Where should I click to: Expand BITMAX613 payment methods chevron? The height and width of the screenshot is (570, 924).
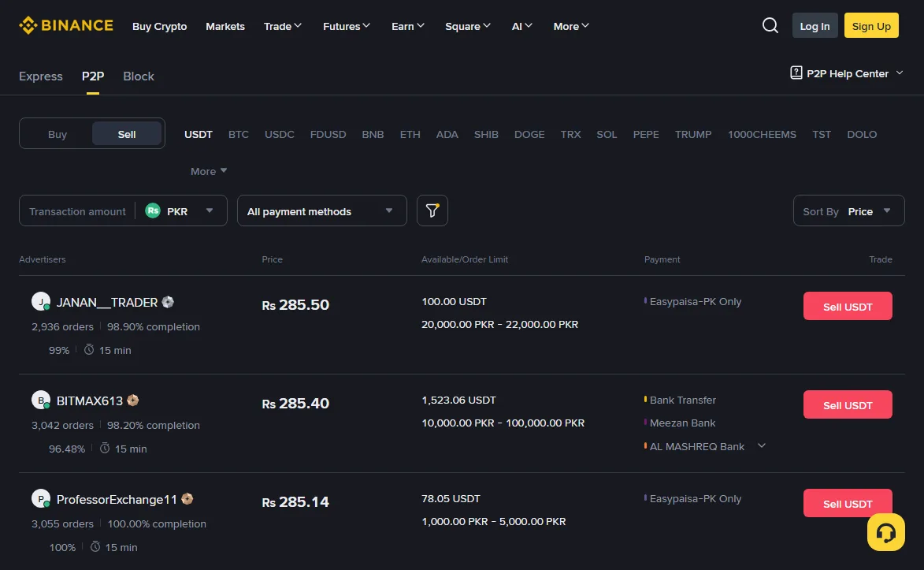[x=762, y=445]
